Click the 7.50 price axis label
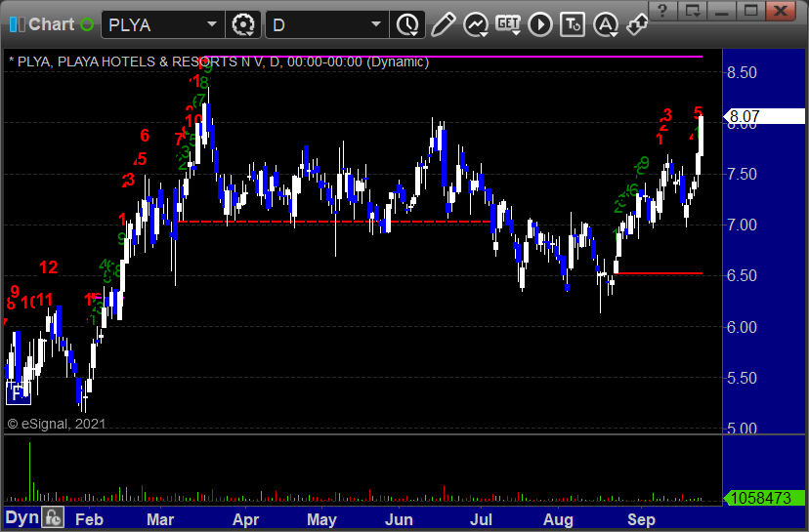Image resolution: width=809 pixels, height=532 pixels. (x=742, y=174)
